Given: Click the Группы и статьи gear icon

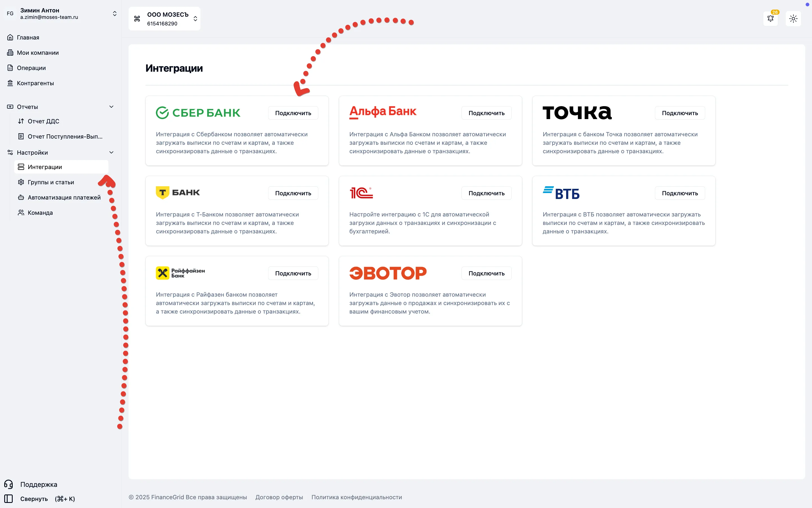Looking at the screenshot, I should point(21,182).
